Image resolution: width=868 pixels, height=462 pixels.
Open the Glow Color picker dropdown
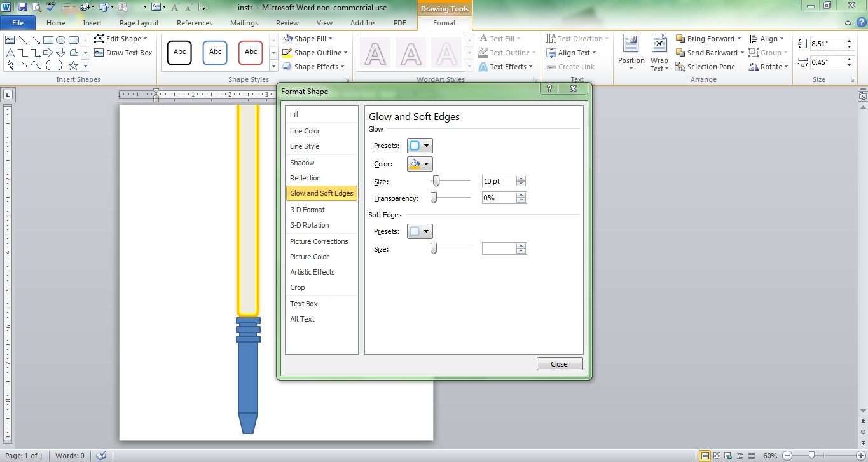point(420,164)
